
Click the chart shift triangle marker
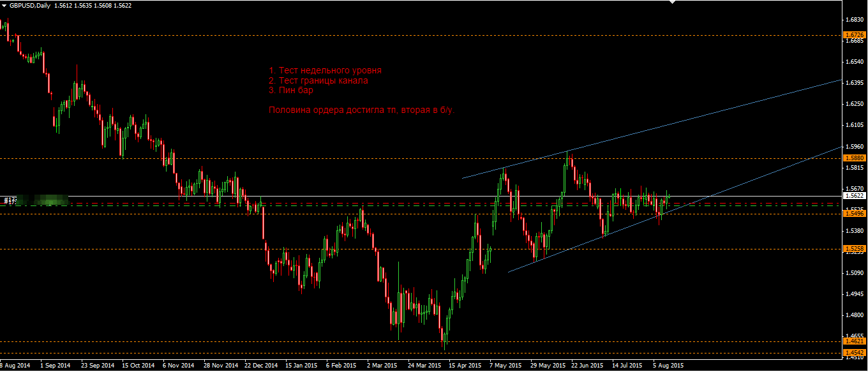click(x=671, y=2)
